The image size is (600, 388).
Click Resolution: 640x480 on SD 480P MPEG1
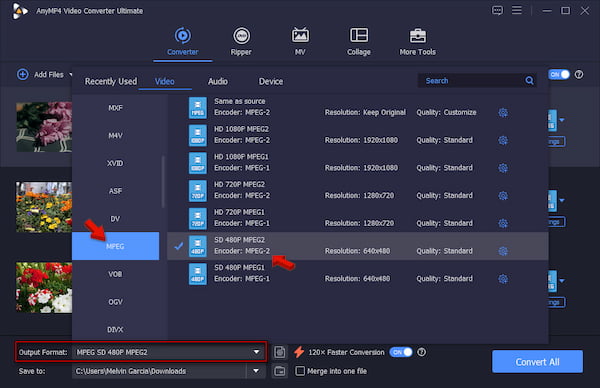point(357,279)
